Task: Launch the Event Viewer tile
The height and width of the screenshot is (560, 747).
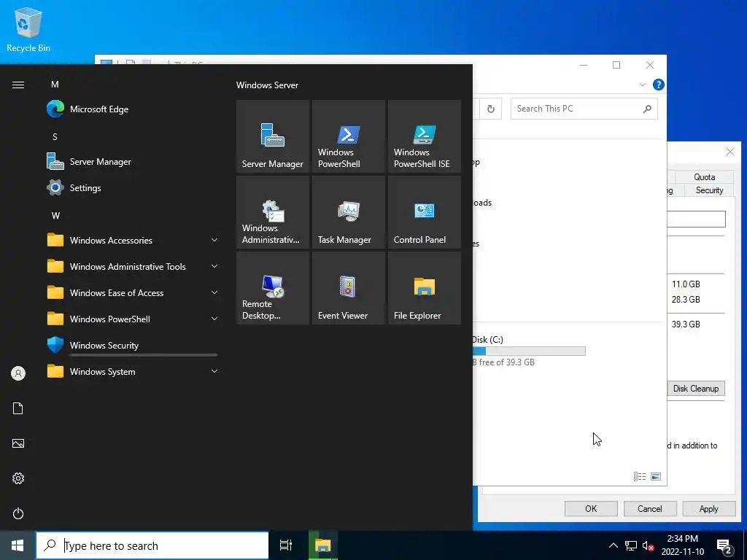Action: coord(348,288)
